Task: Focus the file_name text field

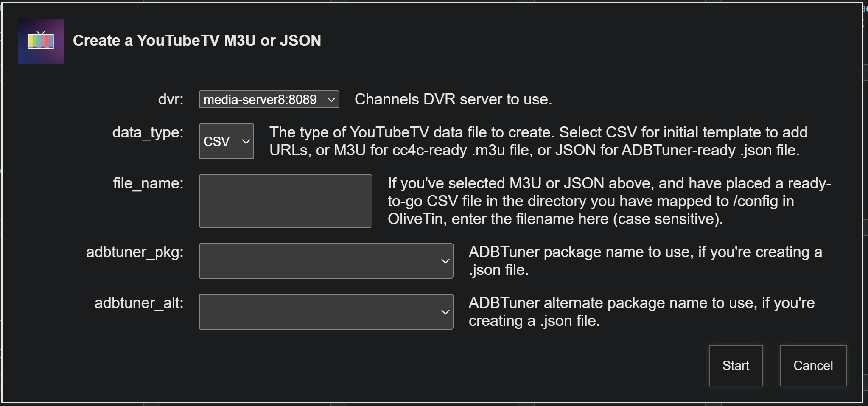Action: click(286, 201)
